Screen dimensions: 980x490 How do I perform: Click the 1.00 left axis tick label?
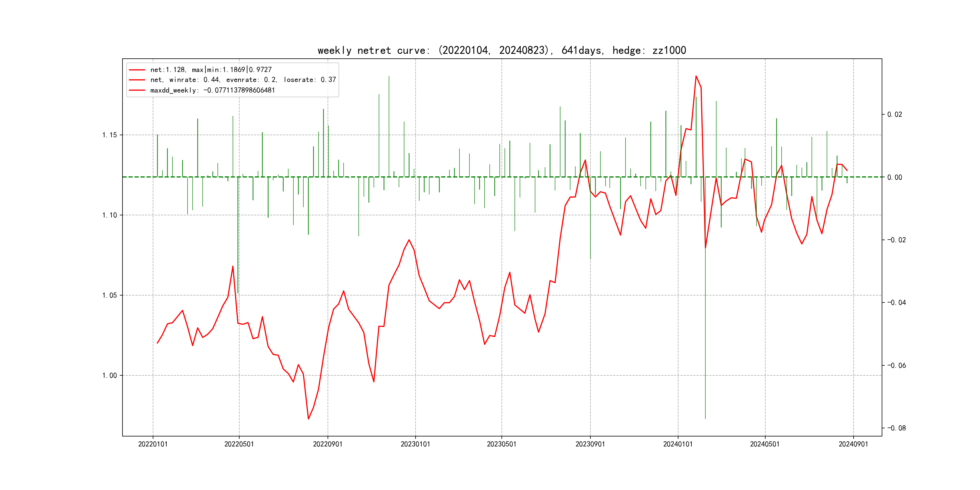point(109,375)
